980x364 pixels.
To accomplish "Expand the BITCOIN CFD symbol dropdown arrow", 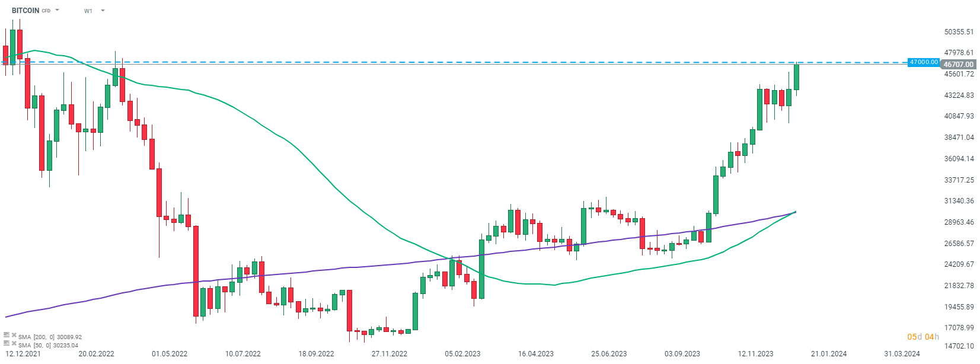I will click(58, 11).
